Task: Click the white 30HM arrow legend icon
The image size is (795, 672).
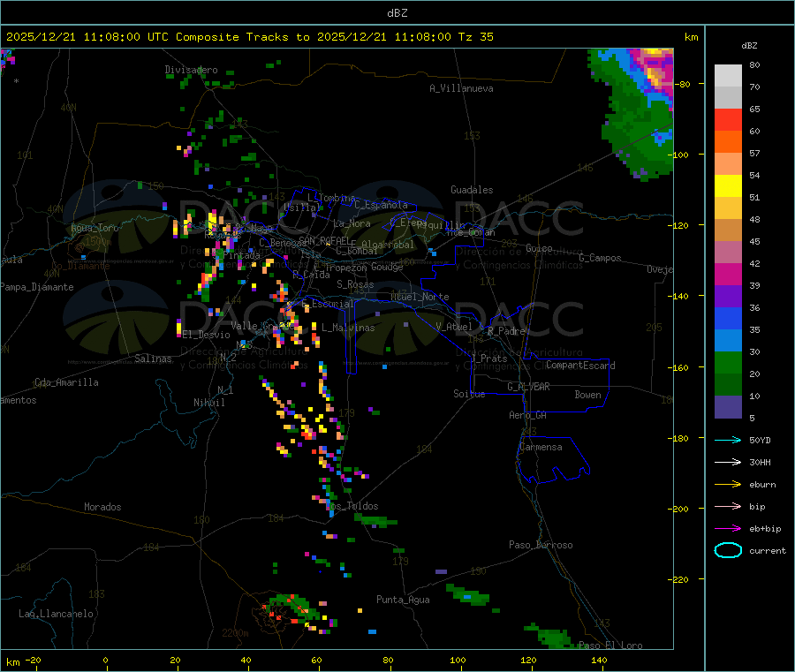Action: pos(728,462)
